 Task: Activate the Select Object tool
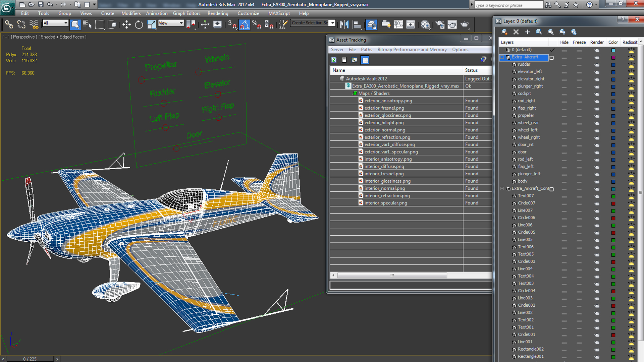click(x=75, y=24)
